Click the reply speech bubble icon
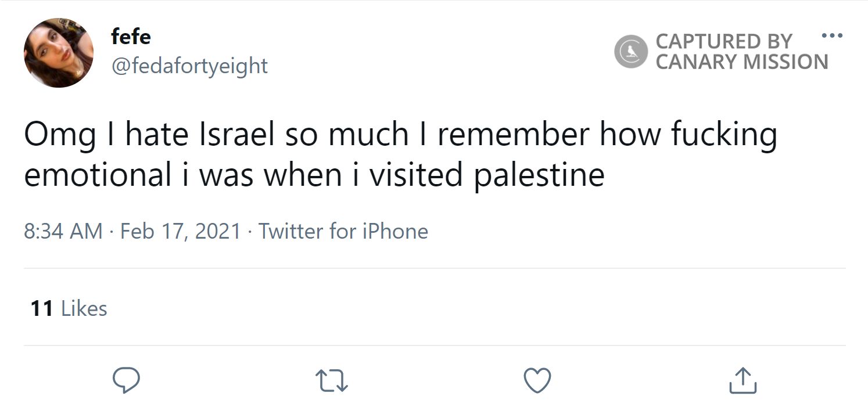Viewport: 868px width, 414px height. coord(125,380)
